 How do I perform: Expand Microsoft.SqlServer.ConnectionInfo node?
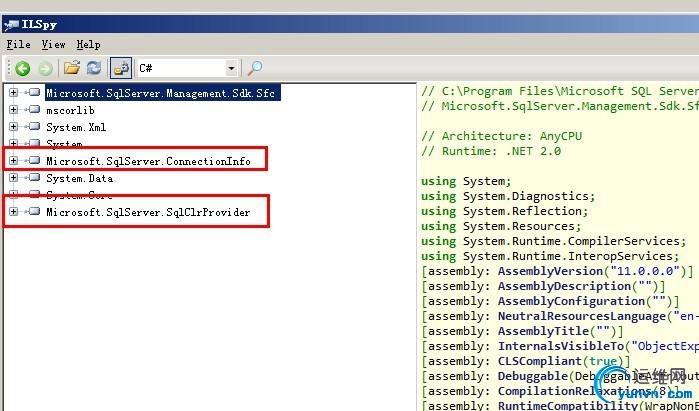tap(13, 160)
